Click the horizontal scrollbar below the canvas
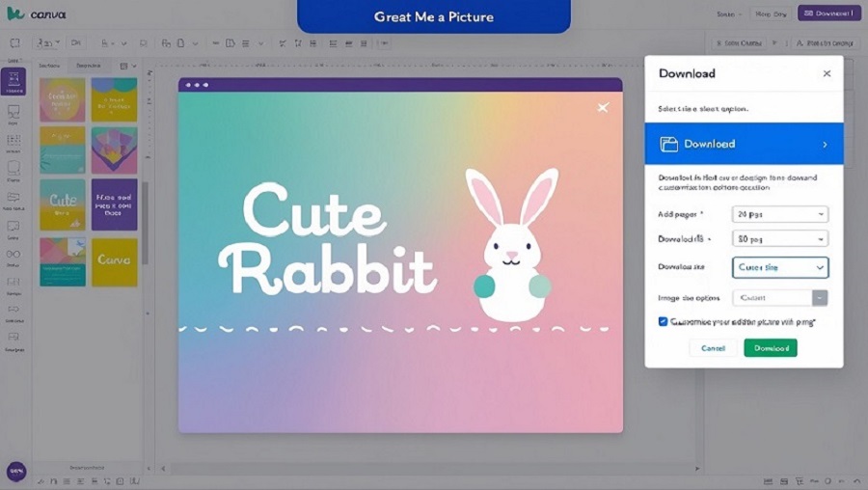 [429, 469]
